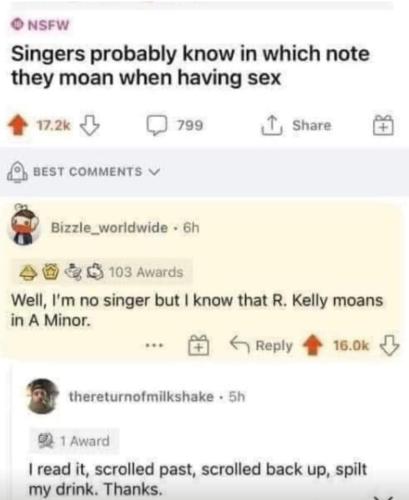This screenshot has width=409, height=500.
Task: Expand the BEST COMMENTS sort dropdown
Action: (96, 171)
